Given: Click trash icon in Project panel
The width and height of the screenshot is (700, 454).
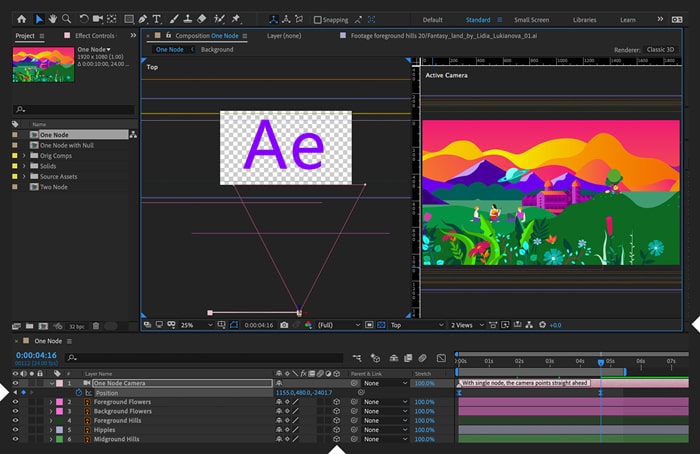Looking at the screenshot, I should [96, 326].
